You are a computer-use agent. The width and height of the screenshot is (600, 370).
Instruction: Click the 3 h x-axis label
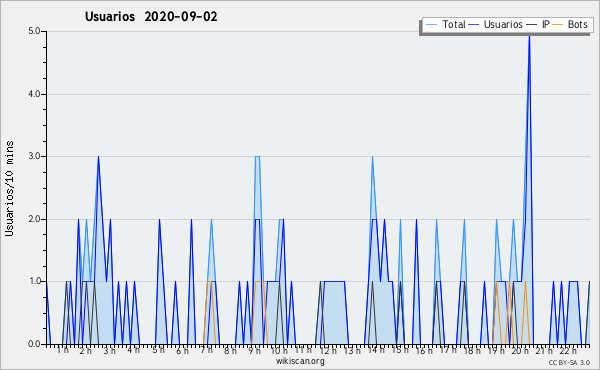pos(109,350)
